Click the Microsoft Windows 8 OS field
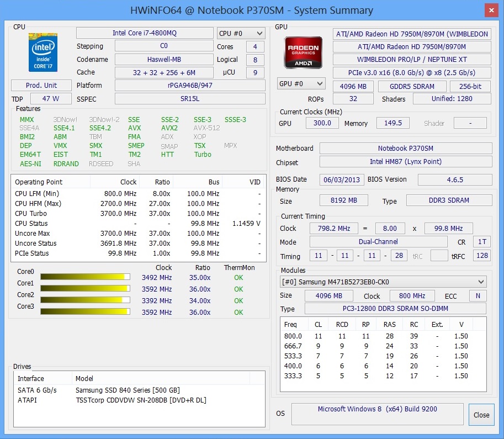Screen dimensions: 504x439 [378, 414]
